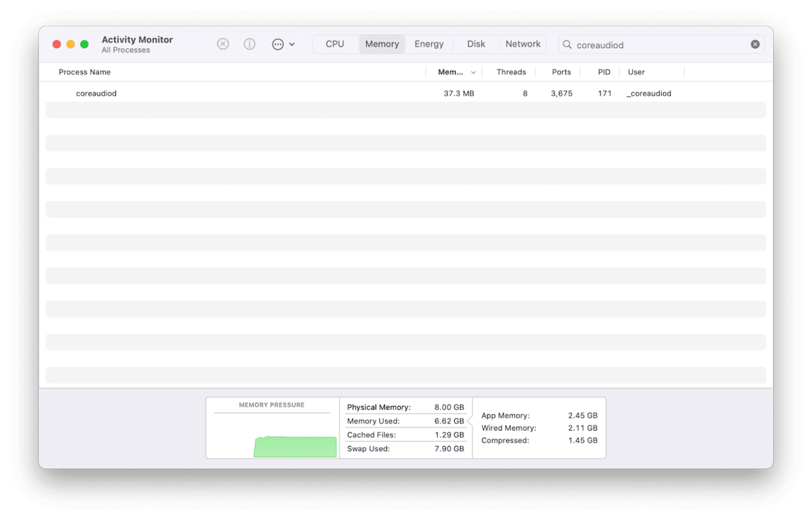
Task: Click the 37.3 MB memory value
Action: pyautogui.click(x=459, y=93)
